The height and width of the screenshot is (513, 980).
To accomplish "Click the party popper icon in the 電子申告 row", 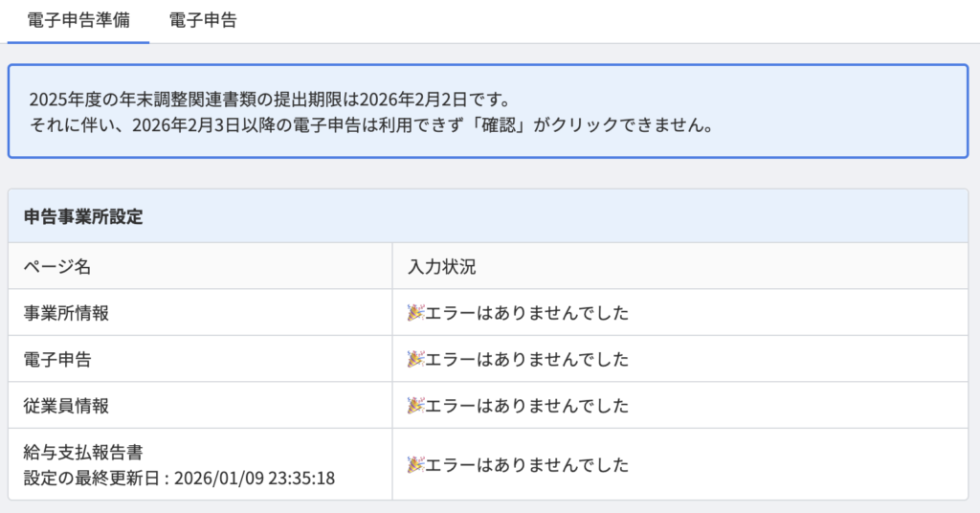I will 415,360.
